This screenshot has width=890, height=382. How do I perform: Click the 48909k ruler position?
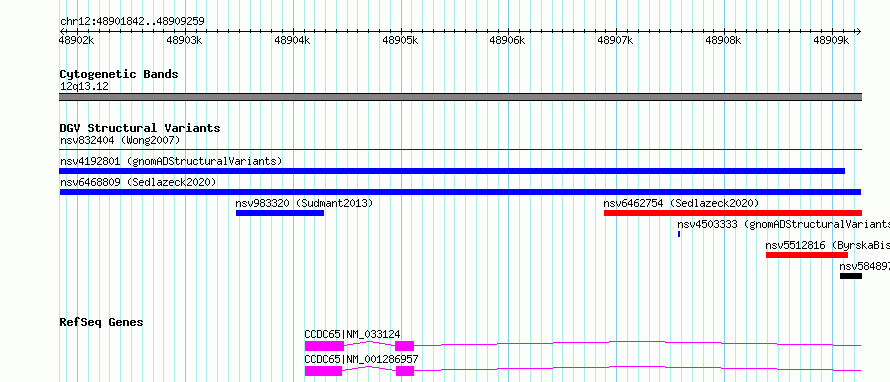pyautogui.click(x=831, y=40)
